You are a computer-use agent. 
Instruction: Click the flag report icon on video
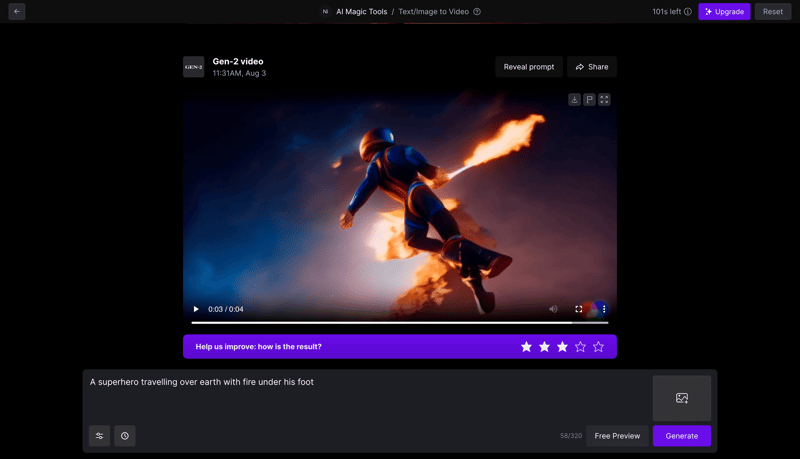click(589, 99)
